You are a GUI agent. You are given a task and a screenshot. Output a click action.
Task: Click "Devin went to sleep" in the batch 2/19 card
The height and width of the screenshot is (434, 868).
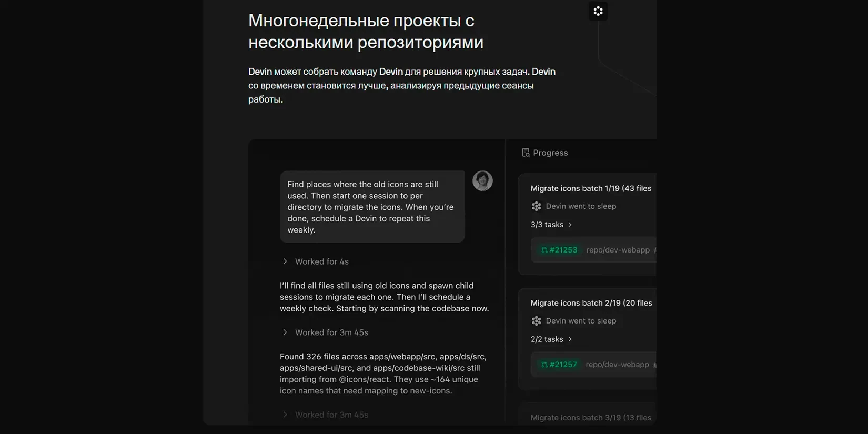click(581, 321)
